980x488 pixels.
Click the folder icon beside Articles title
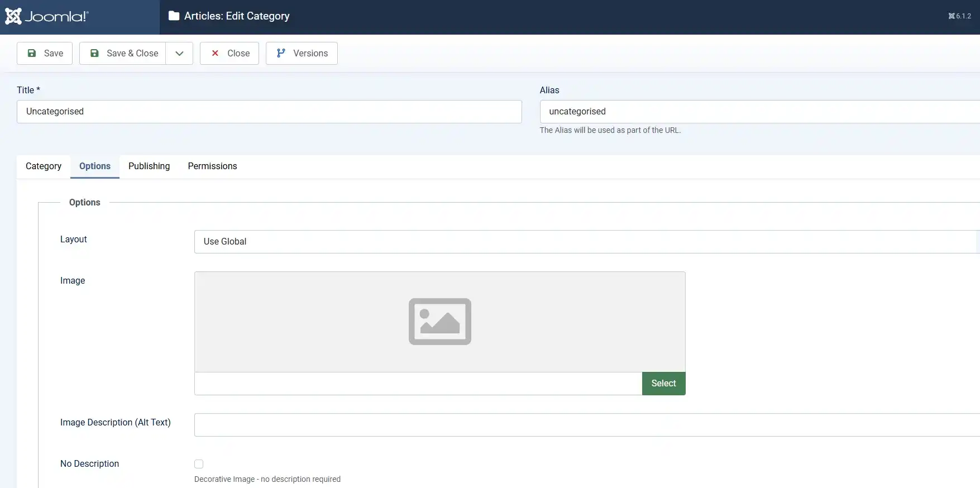(x=174, y=16)
